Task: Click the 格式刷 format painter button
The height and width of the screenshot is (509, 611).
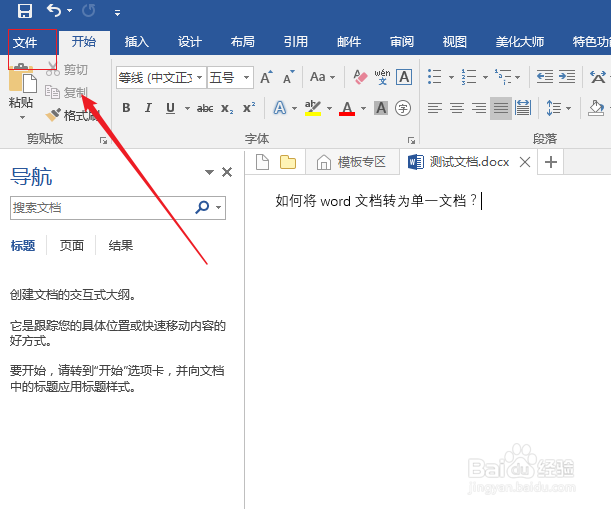Action: [x=72, y=115]
